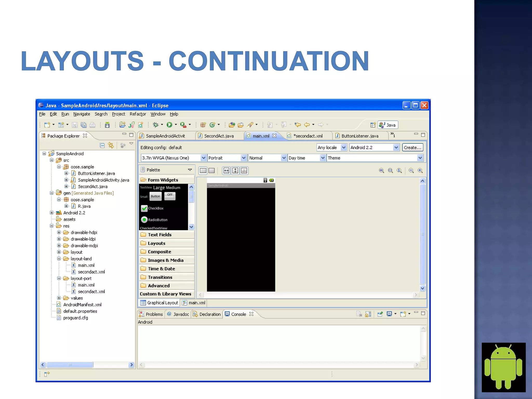Click the Debug bug toolbar icon
The image size is (532, 399).
(x=156, y=125)
